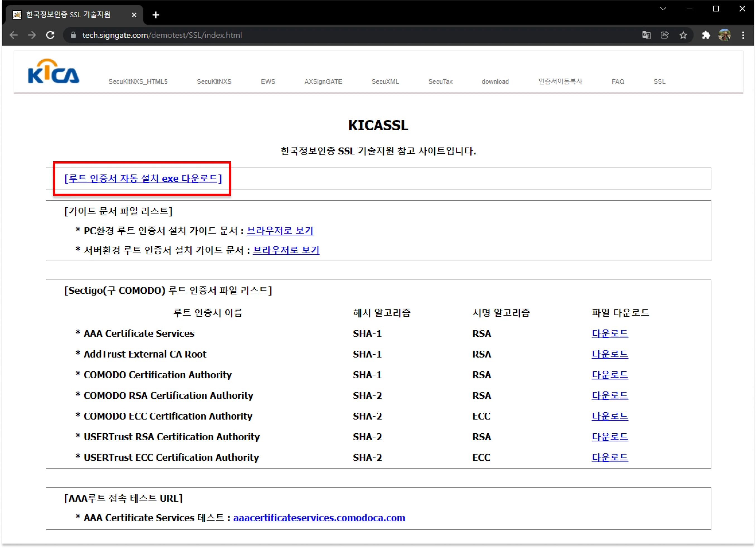756x548 pixels.
Task: Select AXSignGATE in the navigation
Action: coord(323,82)
